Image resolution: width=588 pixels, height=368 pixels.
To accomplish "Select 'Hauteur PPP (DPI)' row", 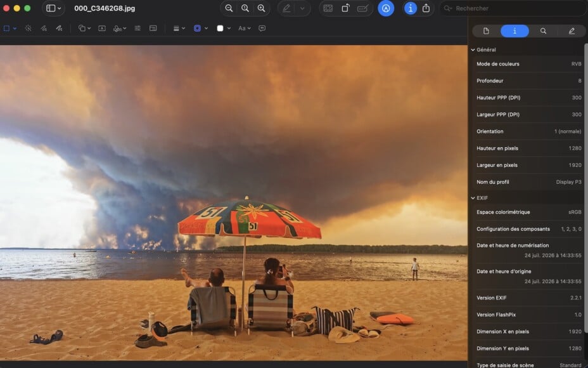I will point(528,98).
